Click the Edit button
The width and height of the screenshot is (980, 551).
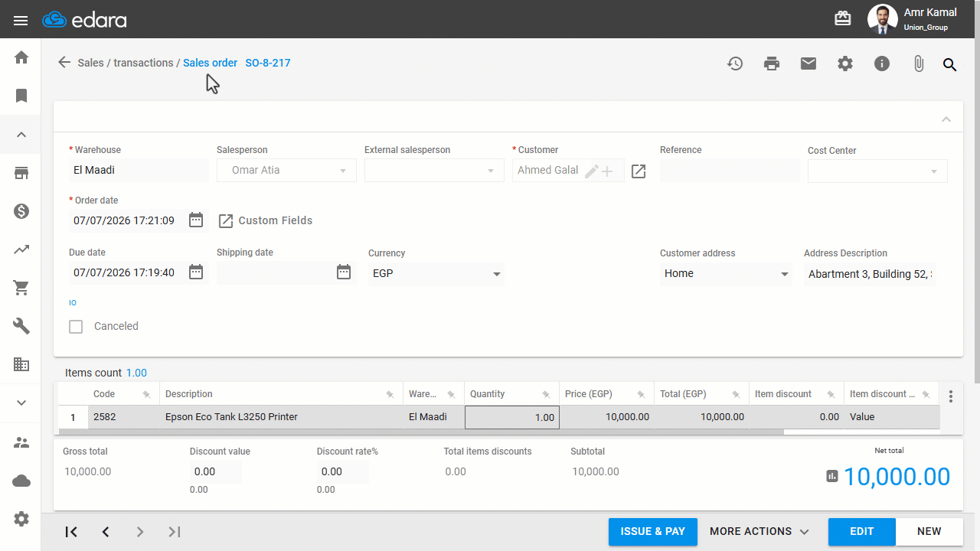(x=862, y=532)
